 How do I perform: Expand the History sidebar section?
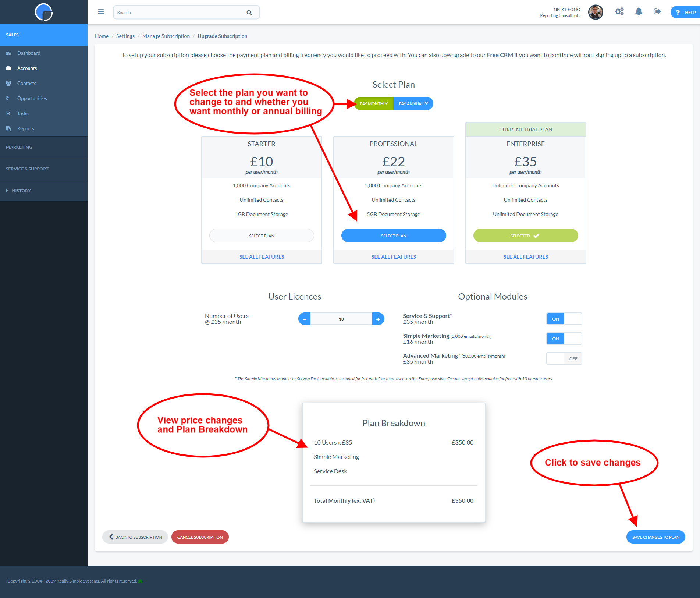[x=44, y=191]
